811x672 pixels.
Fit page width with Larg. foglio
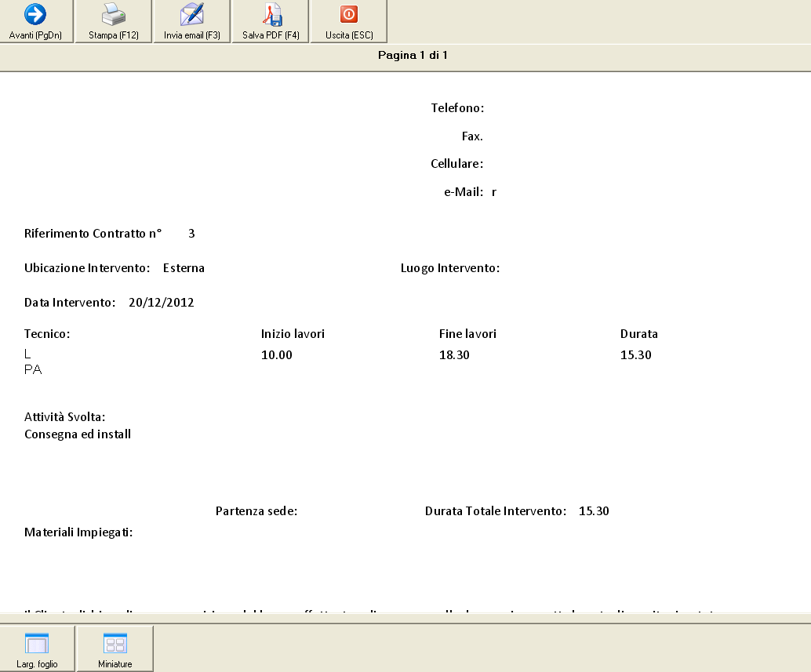tap(37, 649)
